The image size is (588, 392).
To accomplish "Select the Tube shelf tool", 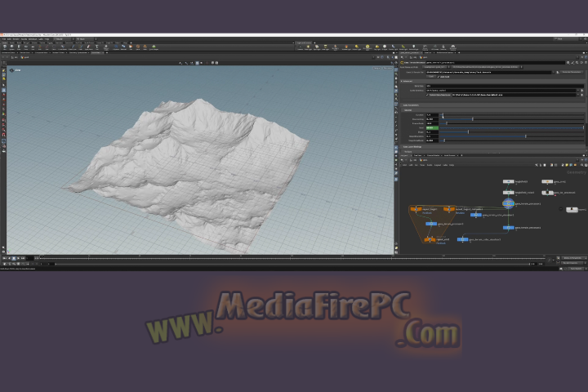I will pos(19,47).
